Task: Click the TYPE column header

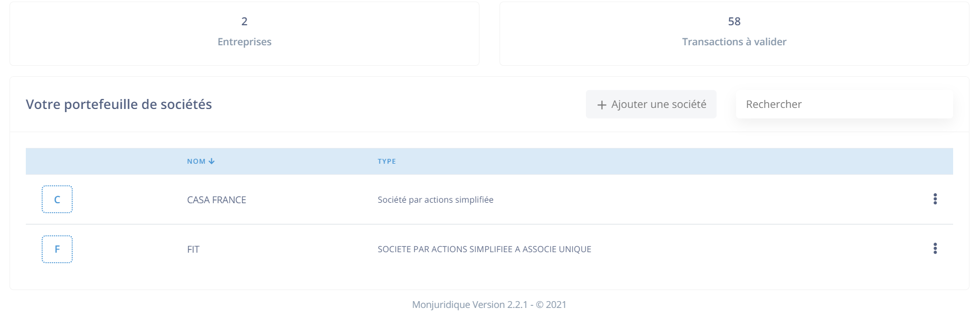Action: coord(387,161)
